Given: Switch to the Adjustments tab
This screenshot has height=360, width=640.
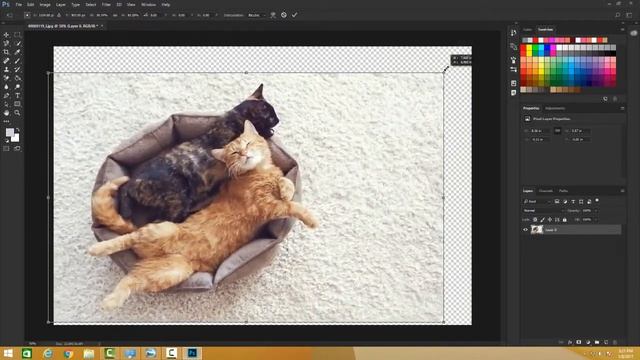Looking at the screenshot, I should tap(555, 109).
